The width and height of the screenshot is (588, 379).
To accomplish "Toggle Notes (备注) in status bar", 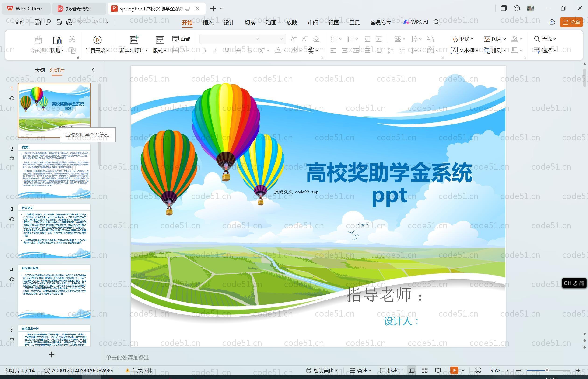I will coord(361,370).
